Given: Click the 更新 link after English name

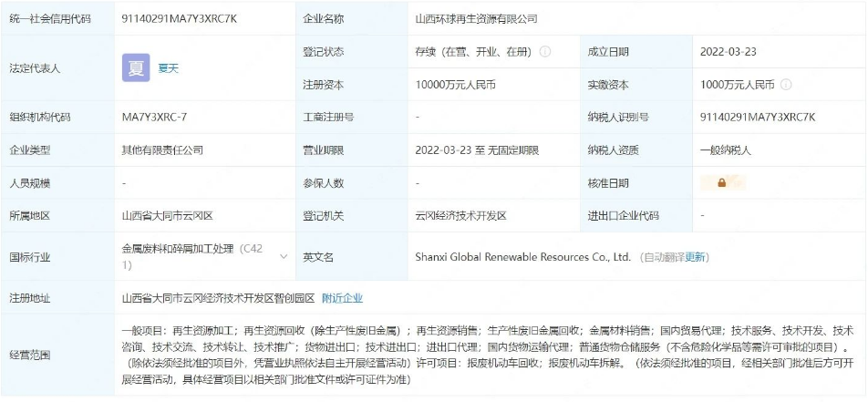Looking at the screenshot, I should point(695,257).
